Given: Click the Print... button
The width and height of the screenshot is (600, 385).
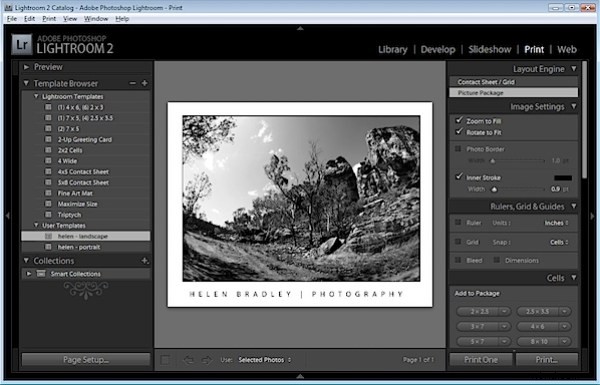Looking at the screenshot, I should 546,359.
